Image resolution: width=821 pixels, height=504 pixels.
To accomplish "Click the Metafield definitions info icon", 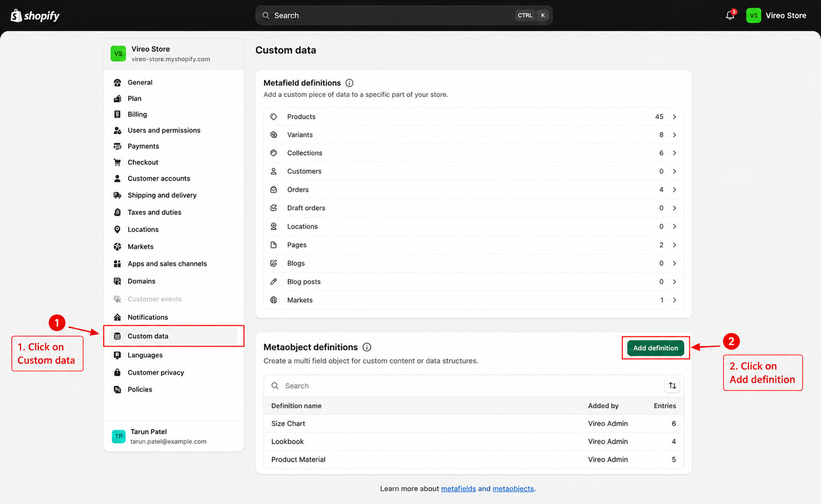I will [x=349, y=83].
